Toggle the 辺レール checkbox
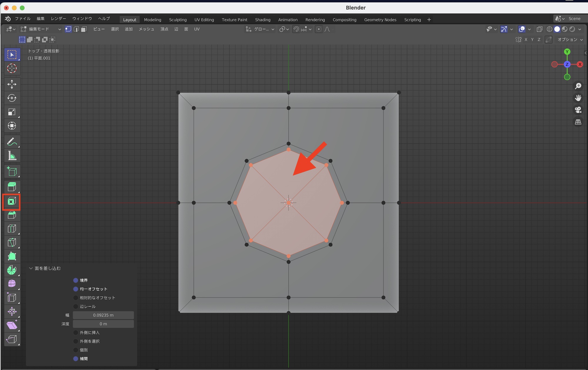 tap(76, 307)
